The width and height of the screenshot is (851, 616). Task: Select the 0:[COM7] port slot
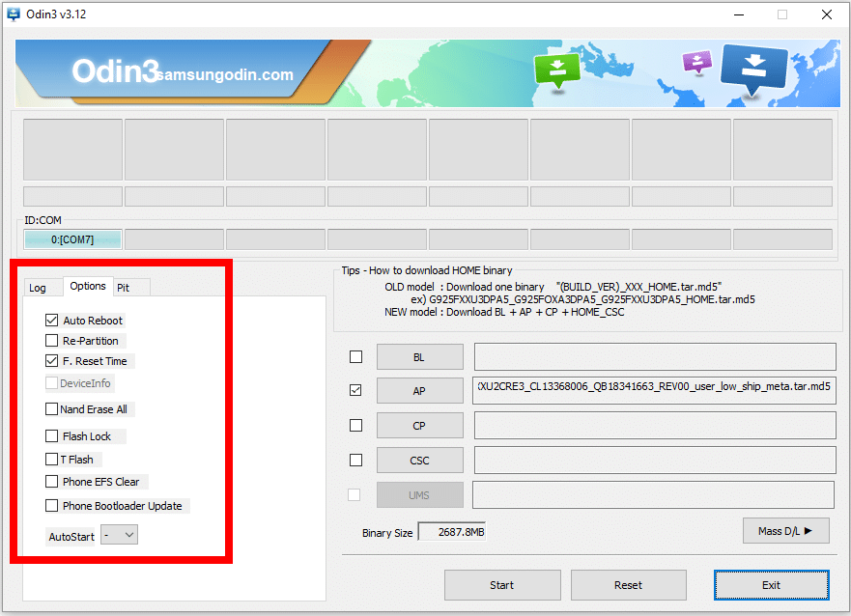[x=72, y=239]
